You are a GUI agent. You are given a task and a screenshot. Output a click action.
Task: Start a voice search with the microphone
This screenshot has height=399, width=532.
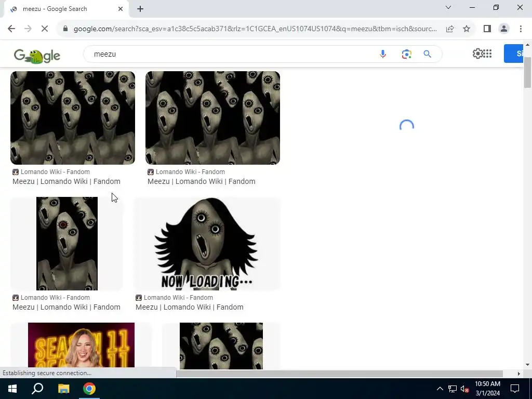pyautogui.click(x=383, y=54)
